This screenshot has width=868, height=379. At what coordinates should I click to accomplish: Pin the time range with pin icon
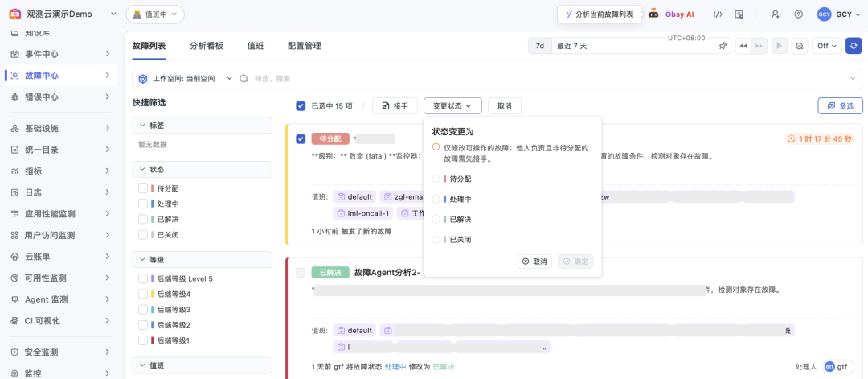723,46
